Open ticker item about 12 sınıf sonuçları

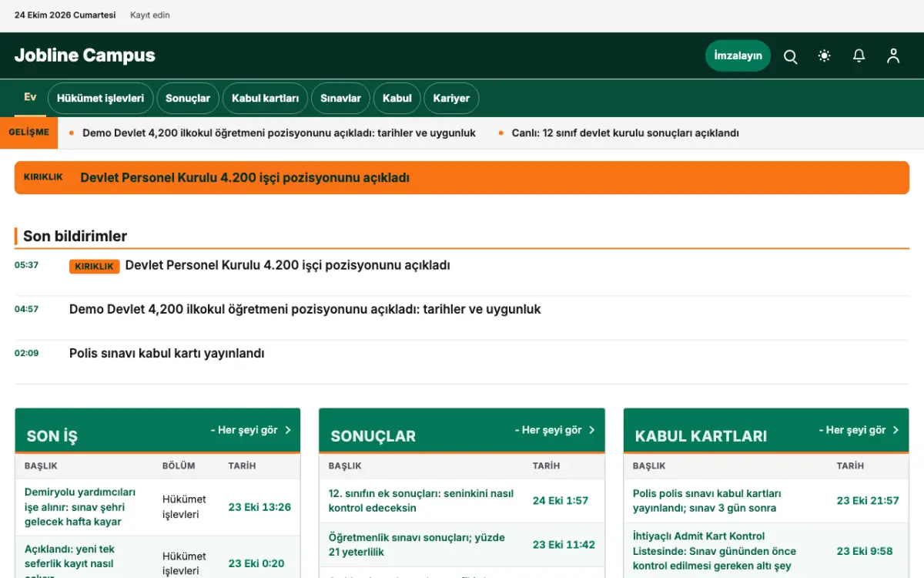[625, 133]
